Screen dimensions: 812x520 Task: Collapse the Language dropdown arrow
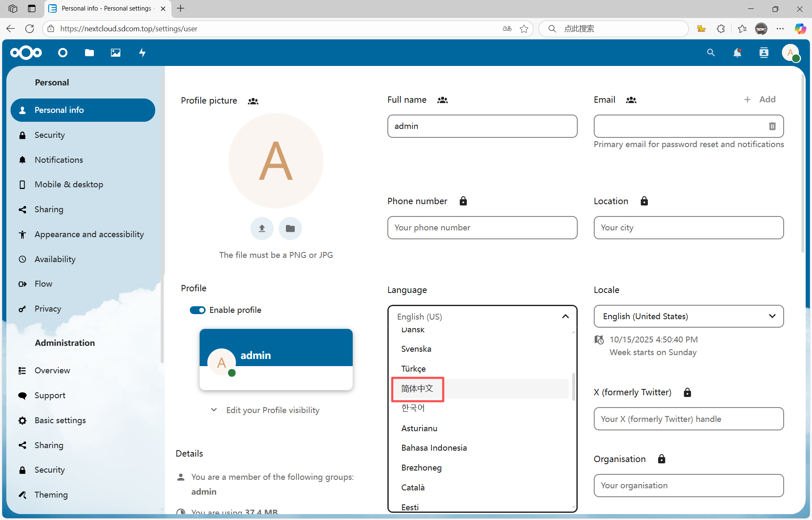[565, 317]
